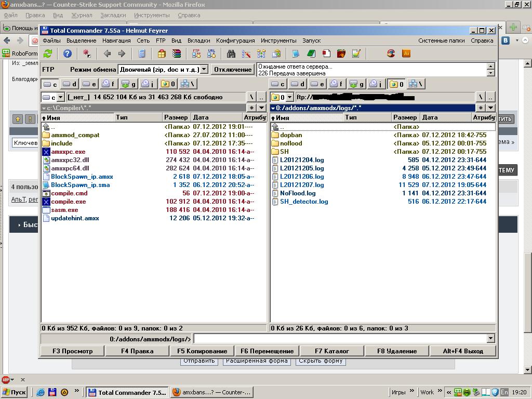This screenshot has width=532, height=399.
Task: Select drive d in left panel drive bar
Action: click(70, 84)
